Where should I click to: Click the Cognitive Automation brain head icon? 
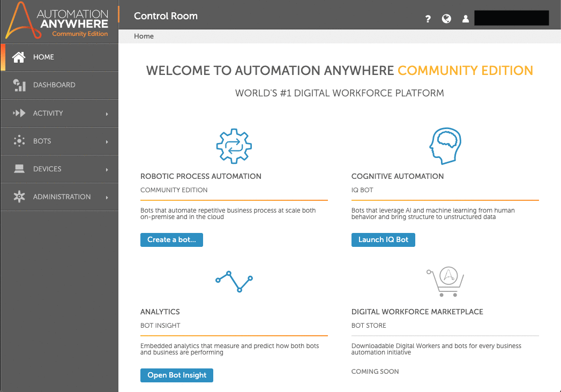(x=445, y=146)
